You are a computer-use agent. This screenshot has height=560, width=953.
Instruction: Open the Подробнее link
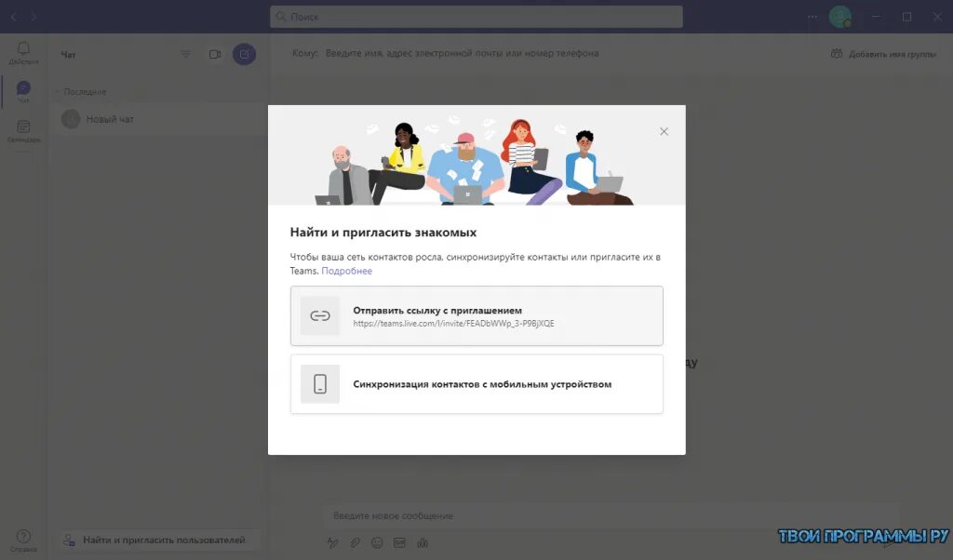click(346, 271)
